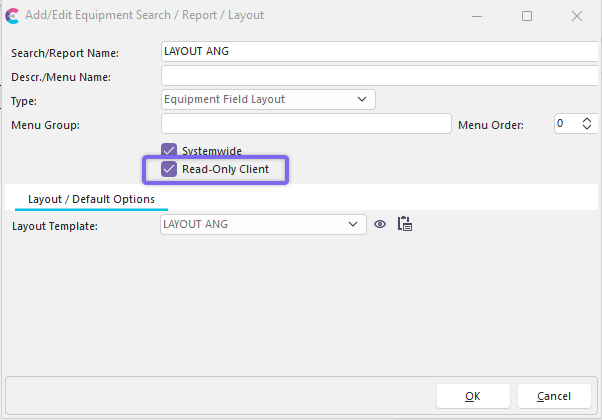
Task: Select the Menu Group input field
Action: (306, 124)
